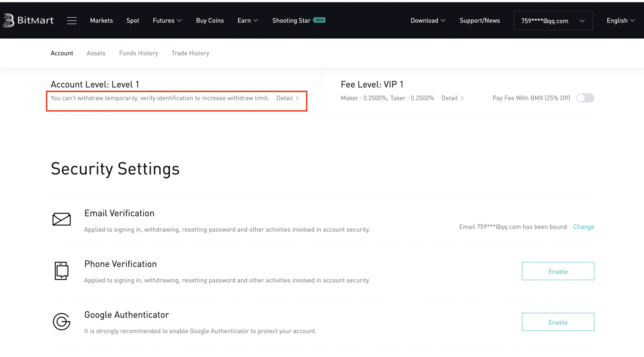The height and width of the screenshot is (357, 644).
Task: Enable Google Authenticator
Action: pyautogui.click(x=558, y=322)
